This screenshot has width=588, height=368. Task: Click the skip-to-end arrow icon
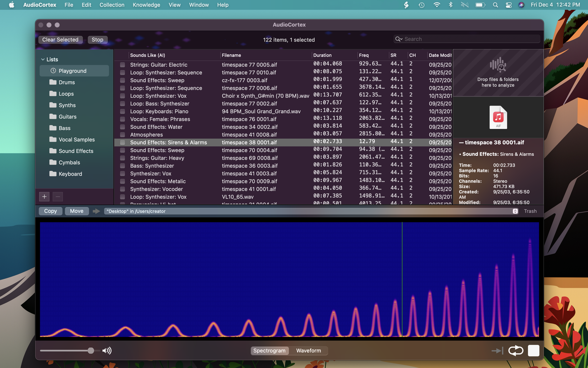click(x=497, y=351)
